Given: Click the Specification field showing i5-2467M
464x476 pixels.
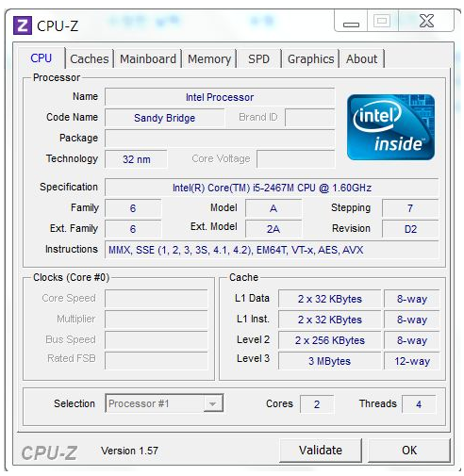Looking at the screenshot, I should [272, 188].
